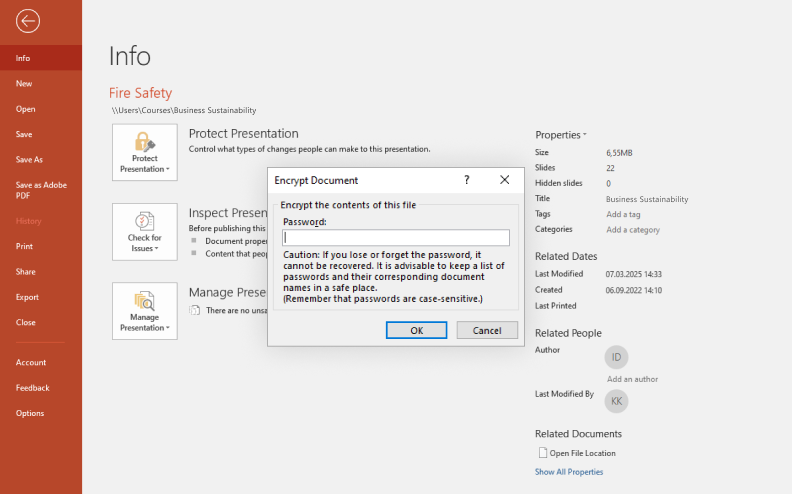The width and height of the screenshot is (792, 494).
Task: Click the 6,55MB size value
Action: pos(619,153)
